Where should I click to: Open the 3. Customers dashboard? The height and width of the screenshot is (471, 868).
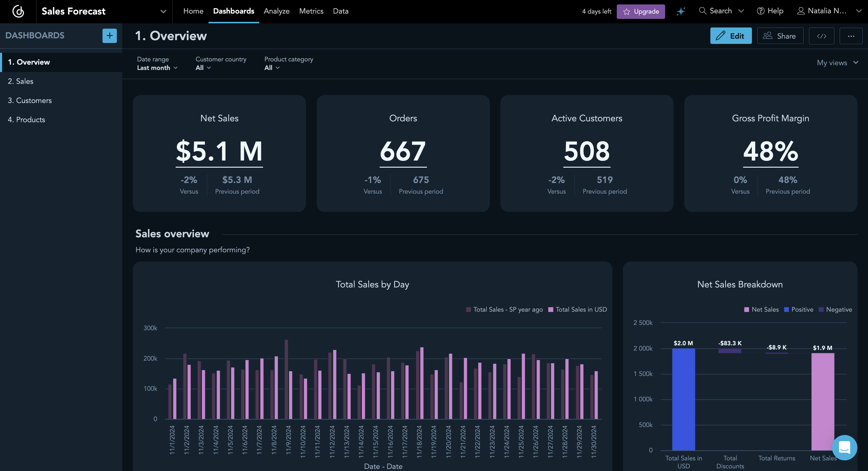click(30, 100)
